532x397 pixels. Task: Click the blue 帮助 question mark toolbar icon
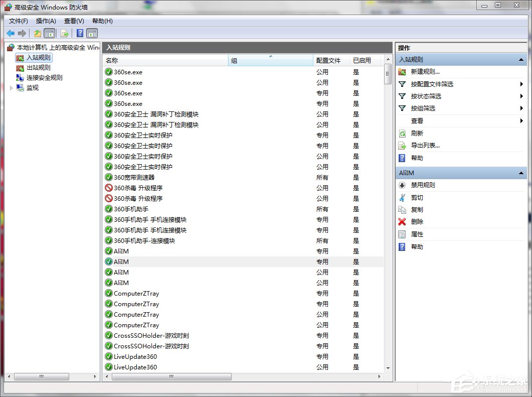81,33
